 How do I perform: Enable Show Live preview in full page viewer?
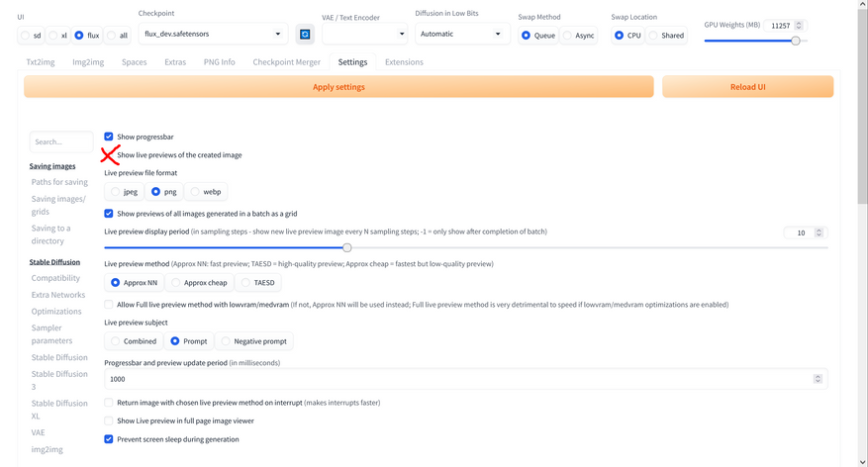pyautogui.click(x=109, y=420)
